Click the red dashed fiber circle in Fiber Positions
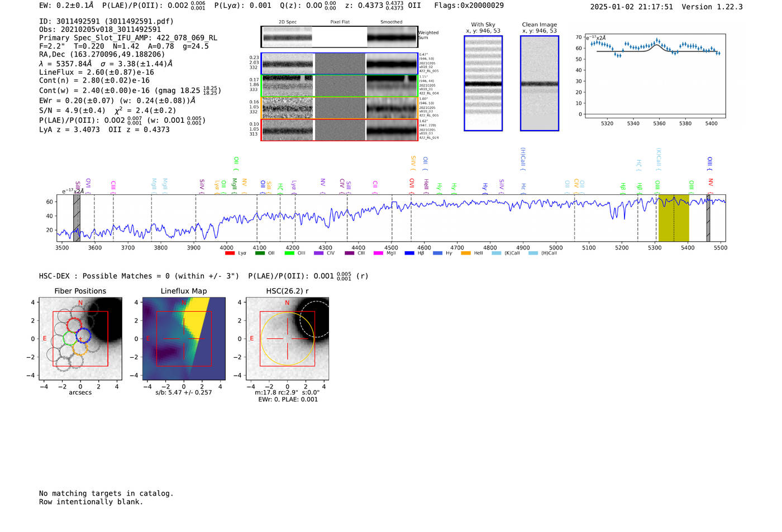Viewport: 782px width, 532px height. 74,325
